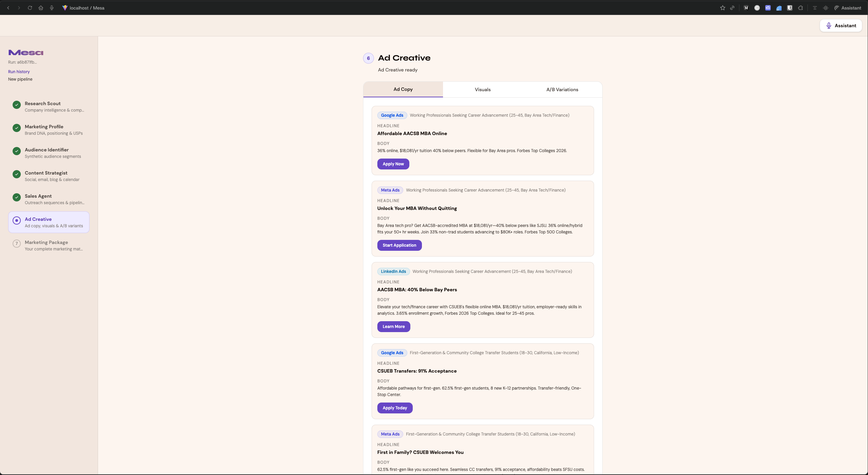Click the copy link icon in toolbar
The height and width of the screenshot is (475, 868).
(x=732, y=8)
